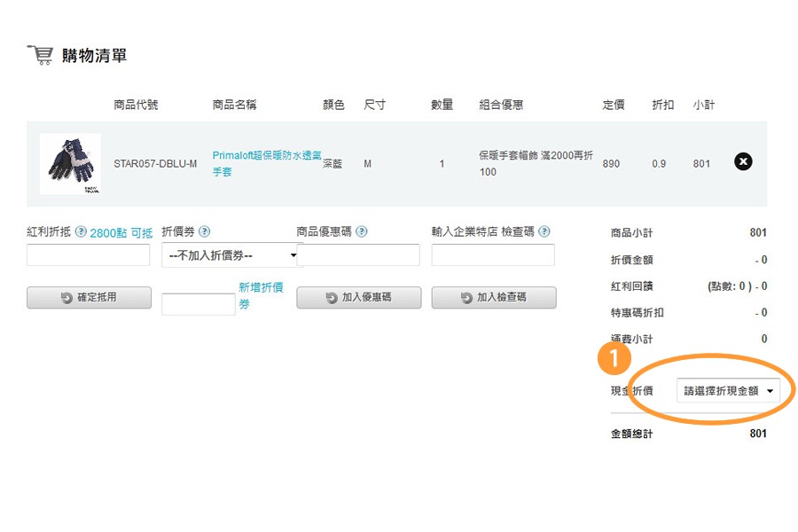Click the 購物清單 heading

coord(95,56)
